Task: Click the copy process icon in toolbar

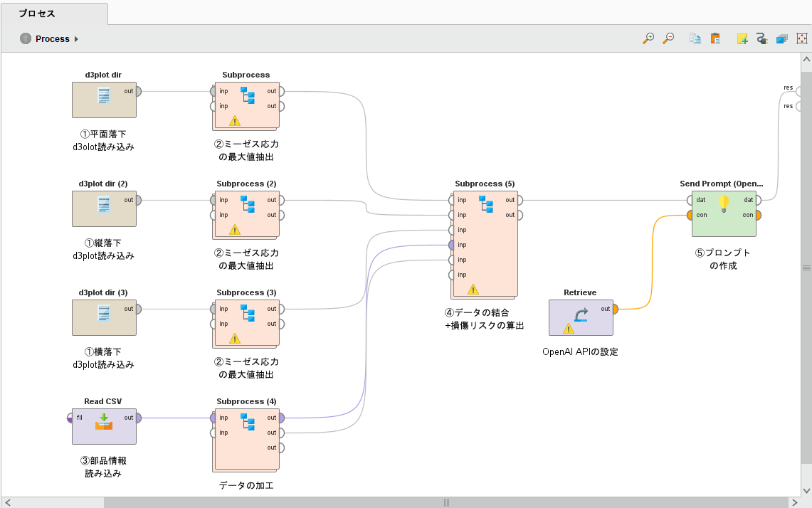Action: click(695, 38)
